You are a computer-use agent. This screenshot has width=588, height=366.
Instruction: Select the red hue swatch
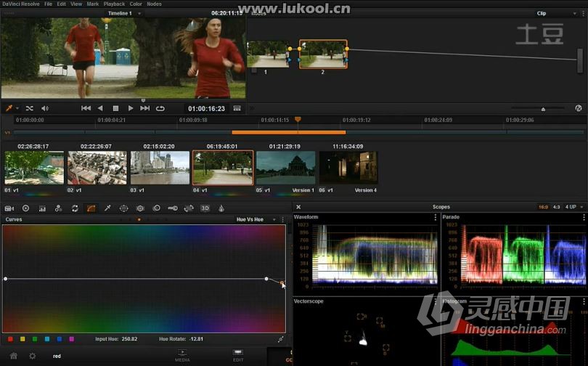point(10,339)
